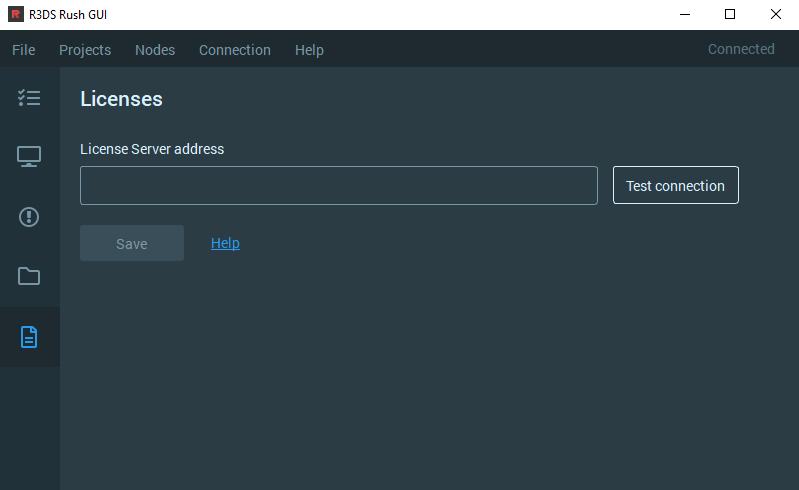
Task: Close the R3DS Rush GUI window
Action: (x=776, y=14)
